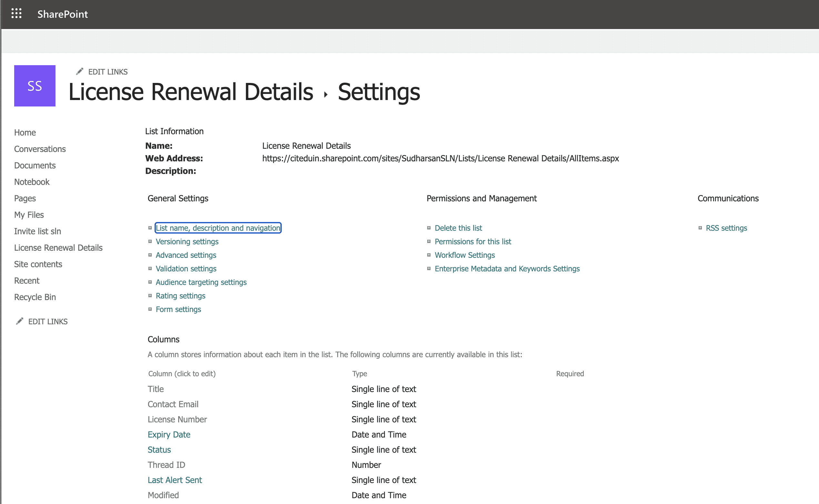
Task: Open Versioning settings
Action: tap(187, 242)
